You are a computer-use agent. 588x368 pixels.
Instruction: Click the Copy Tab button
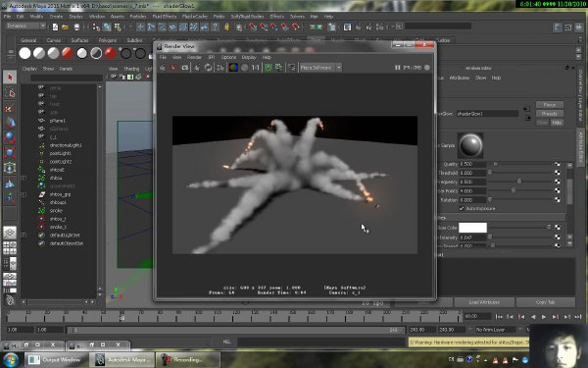click(545, 302)
